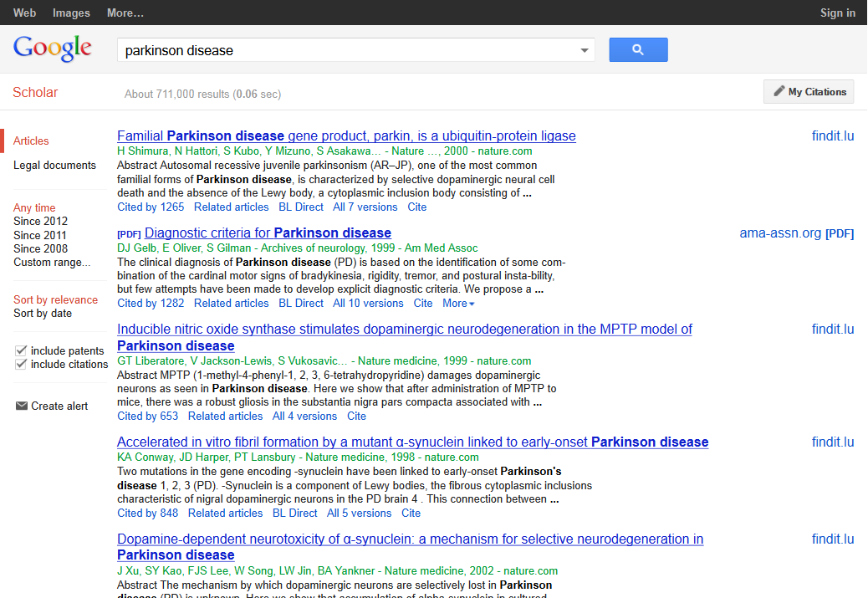Open the ama-assn.org PDF link
Image resolution: width=868 pixels, height=598 pixels.
click(x=796, y=233)
